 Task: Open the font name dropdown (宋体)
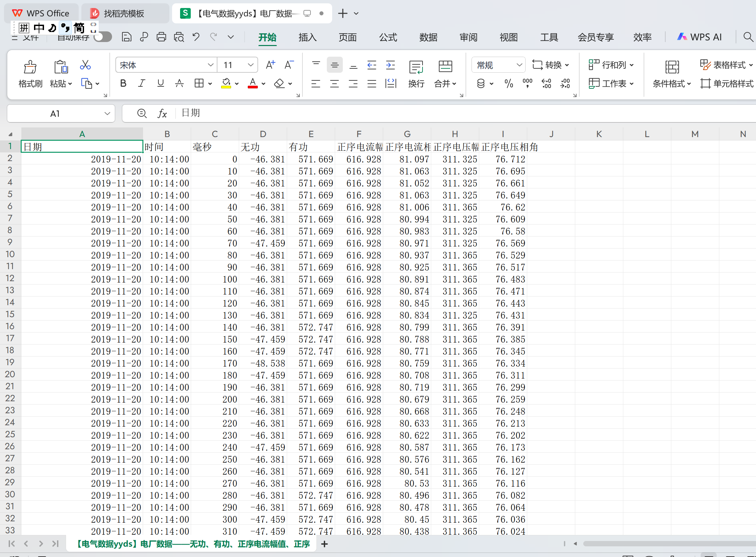[x=210, y=65]
